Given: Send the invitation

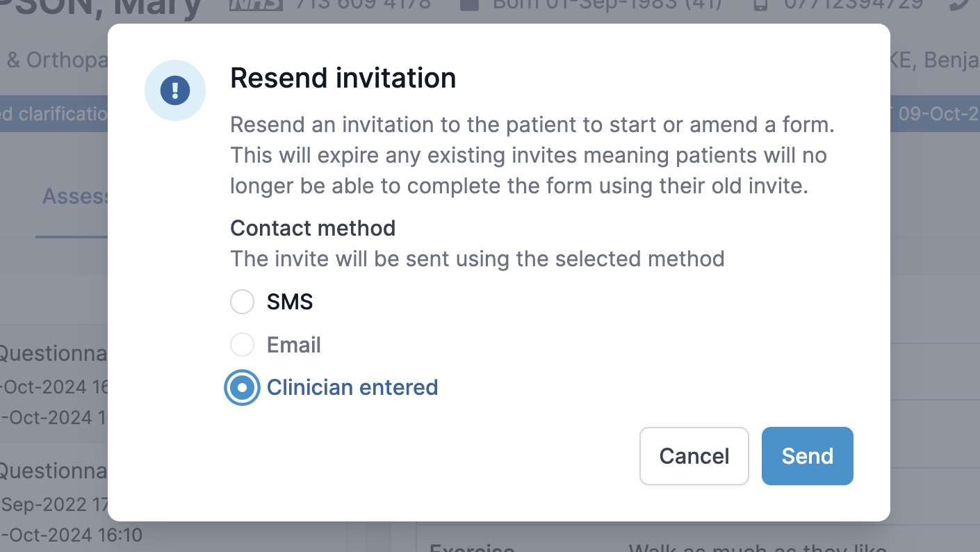Looking at the screenshot, I should [808, 456].
